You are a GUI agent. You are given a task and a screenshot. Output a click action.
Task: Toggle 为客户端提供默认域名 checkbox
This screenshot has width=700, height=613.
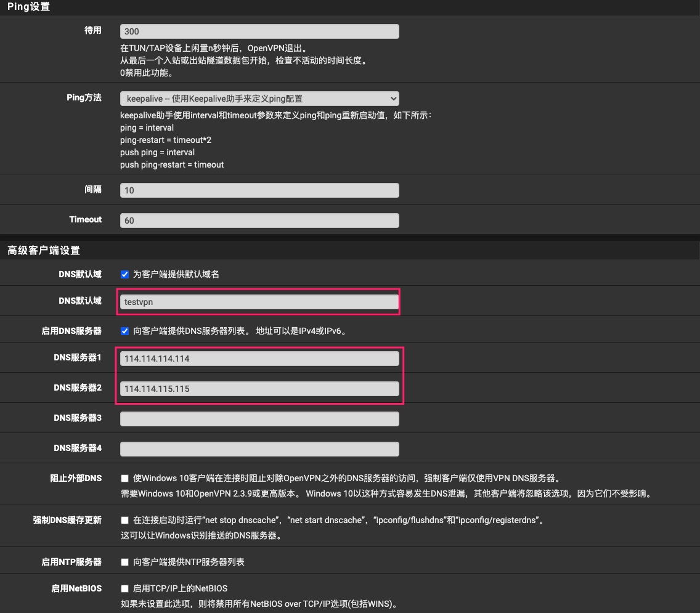click(125, 275)
